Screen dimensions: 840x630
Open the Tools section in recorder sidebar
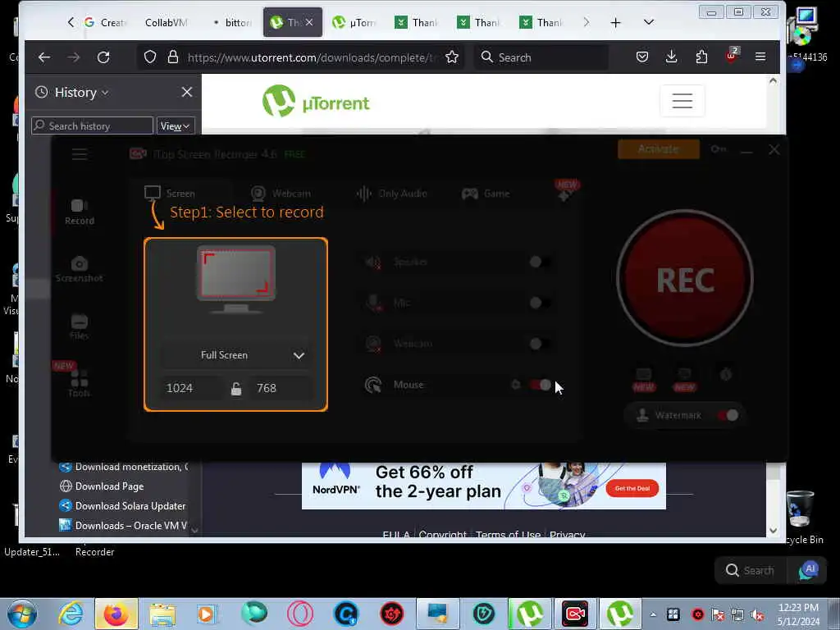(79, 384)
